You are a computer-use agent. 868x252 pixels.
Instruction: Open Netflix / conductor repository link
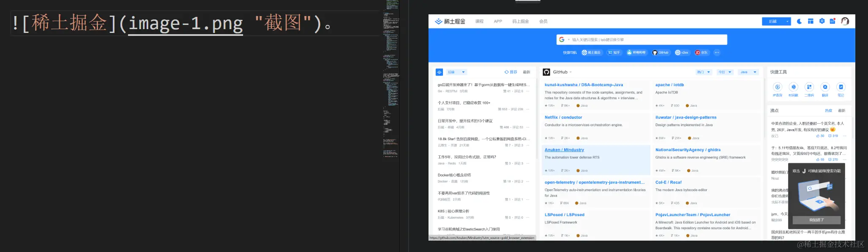(563, 117)
